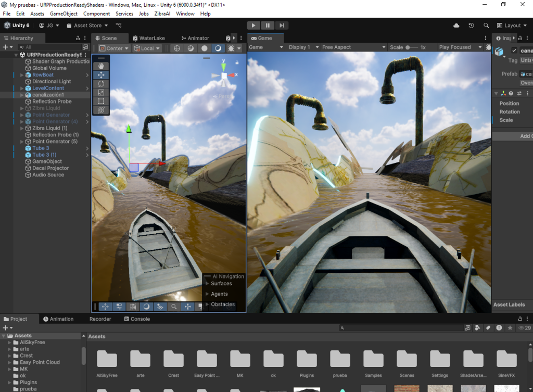Image resolution: width=533 pixels, height=392 pixels.
Task: Click the global Search magnifier icon
Action: click(x=486, y=26)
